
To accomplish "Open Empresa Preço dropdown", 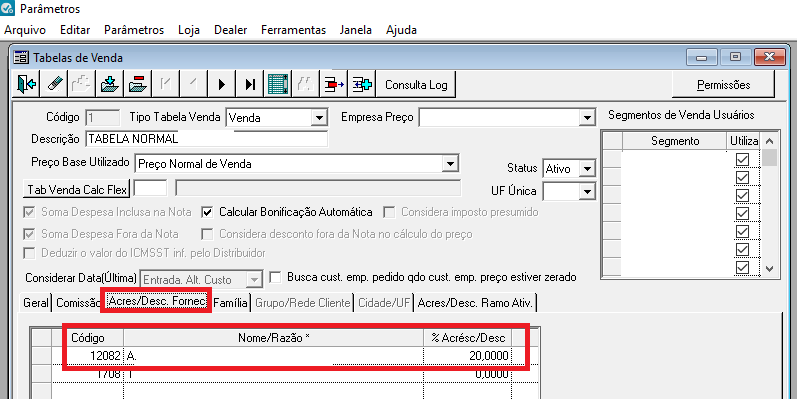I will (x=587, y=118).
